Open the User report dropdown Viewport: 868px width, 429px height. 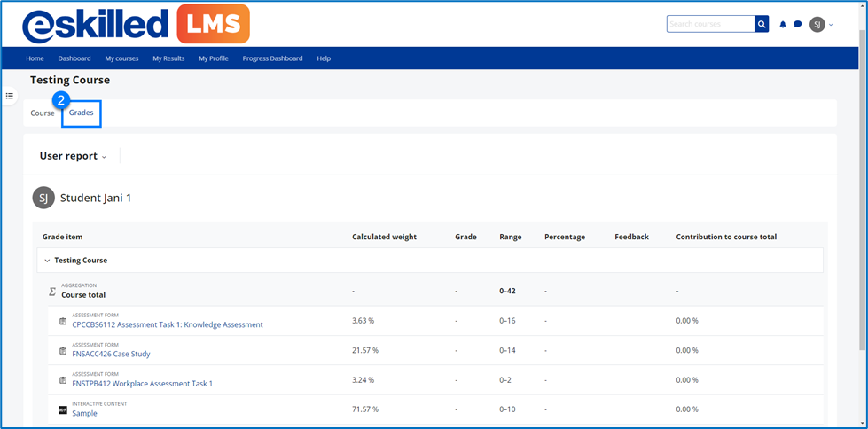click(x=73, y=156)
